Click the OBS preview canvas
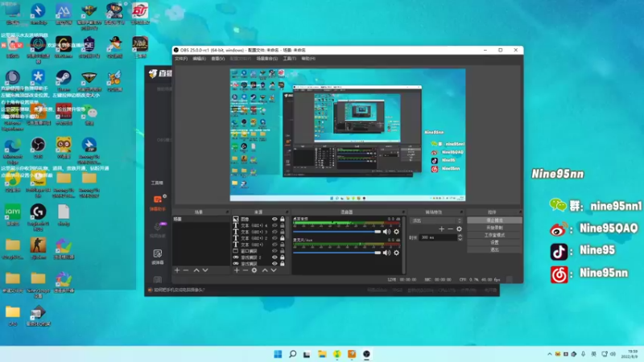Viewport: 644px width, 362px height. click(348, 134)
